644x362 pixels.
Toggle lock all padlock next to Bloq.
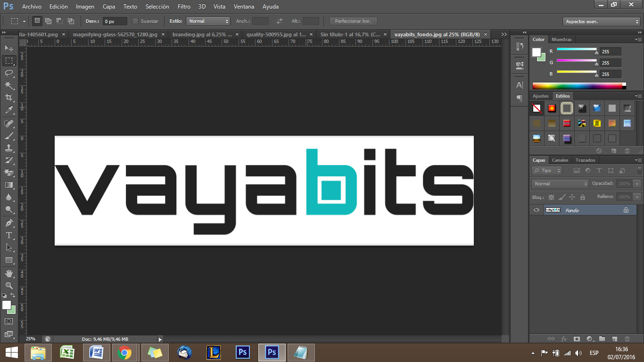(x=582, y=197)
